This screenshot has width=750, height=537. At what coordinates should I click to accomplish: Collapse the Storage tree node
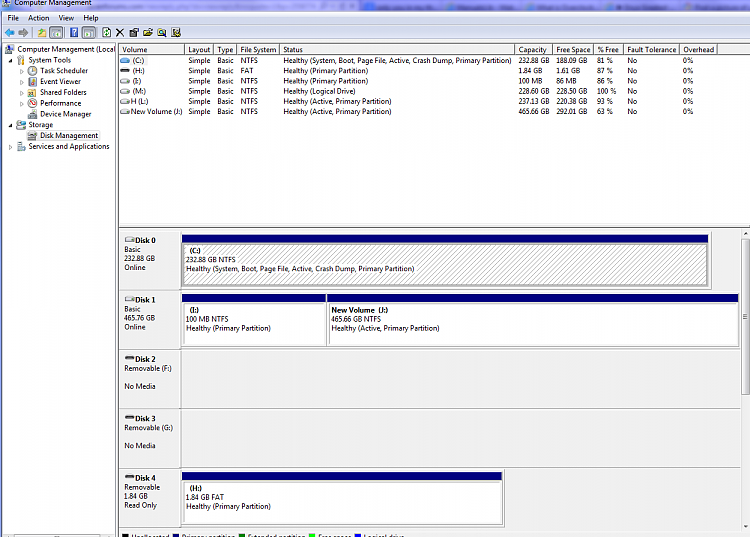[x=11, y=125]
